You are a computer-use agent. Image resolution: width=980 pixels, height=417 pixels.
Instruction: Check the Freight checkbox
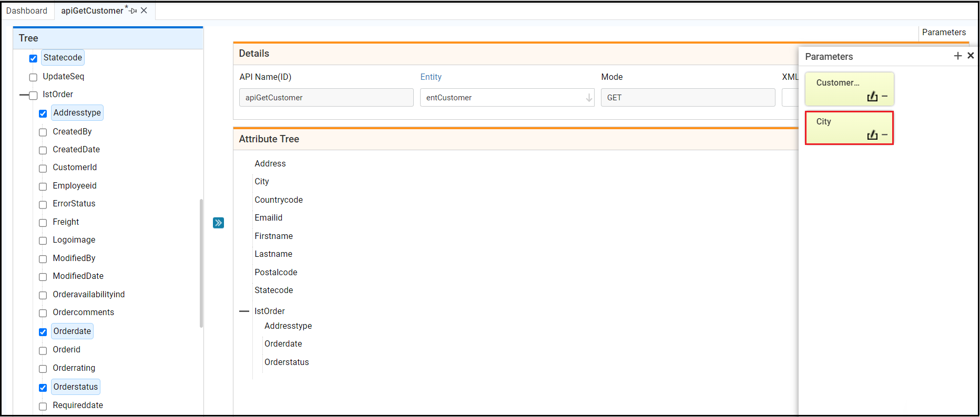point(43,223)
